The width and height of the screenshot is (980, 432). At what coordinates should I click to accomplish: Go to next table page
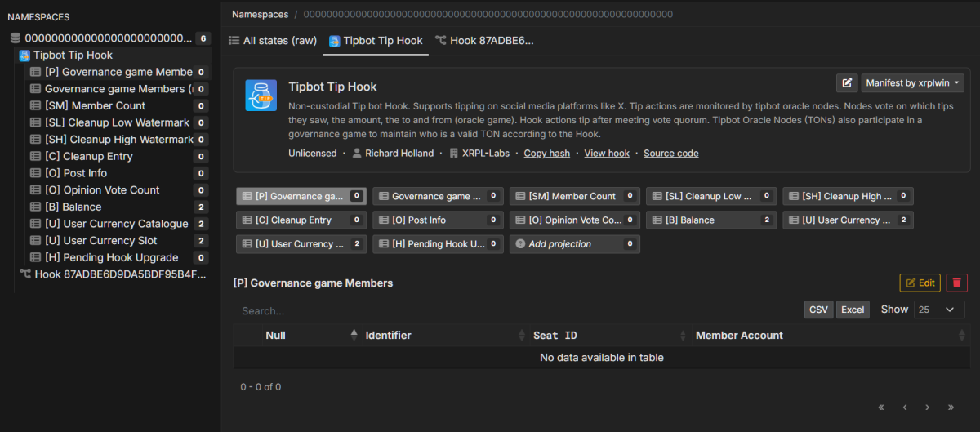coord(928,407)
